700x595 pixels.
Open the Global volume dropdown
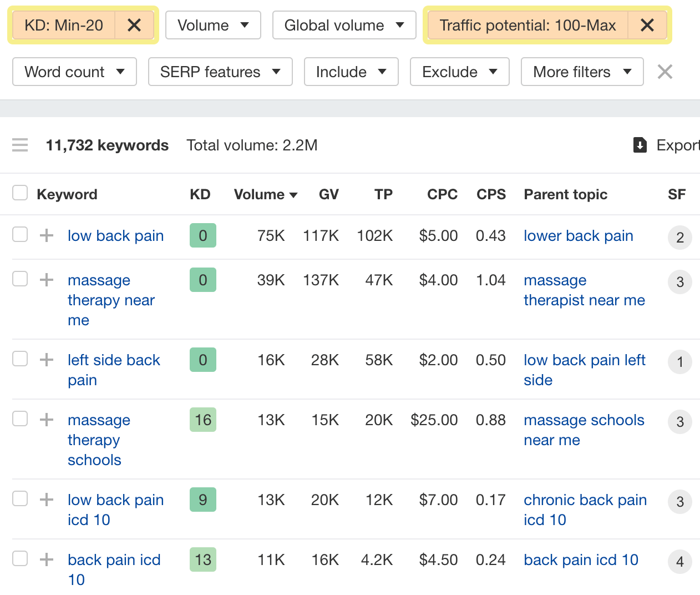coord(344,24)
